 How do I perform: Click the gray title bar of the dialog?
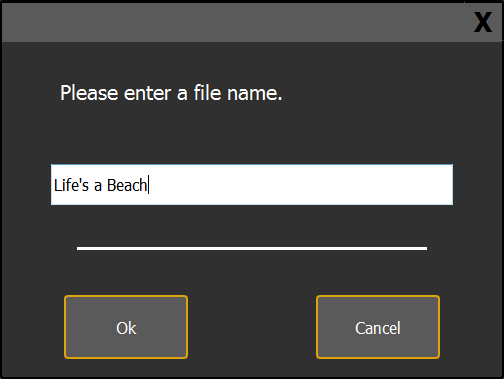click(233, 22)
